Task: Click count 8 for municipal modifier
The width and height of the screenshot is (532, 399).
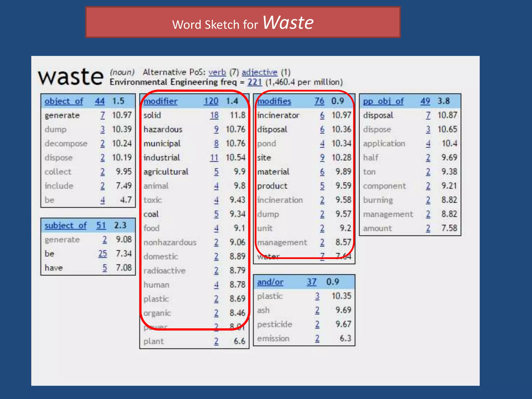Action: tap(216, 143)
